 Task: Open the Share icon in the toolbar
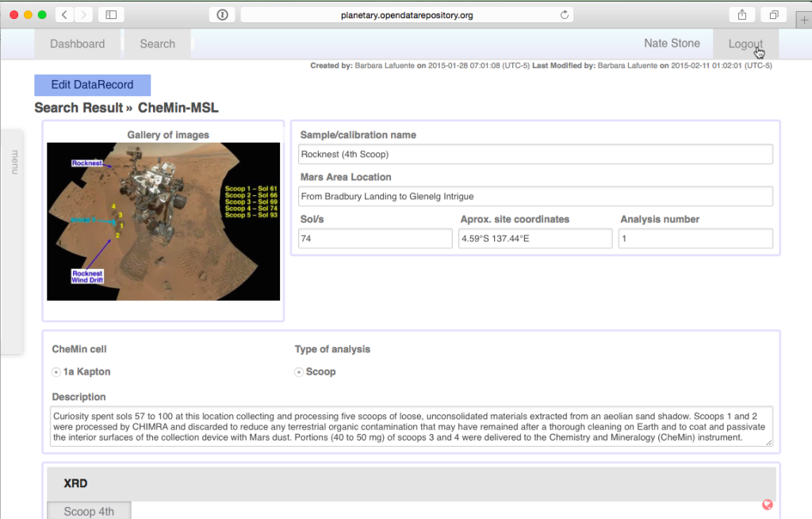[x=741, y=13]
